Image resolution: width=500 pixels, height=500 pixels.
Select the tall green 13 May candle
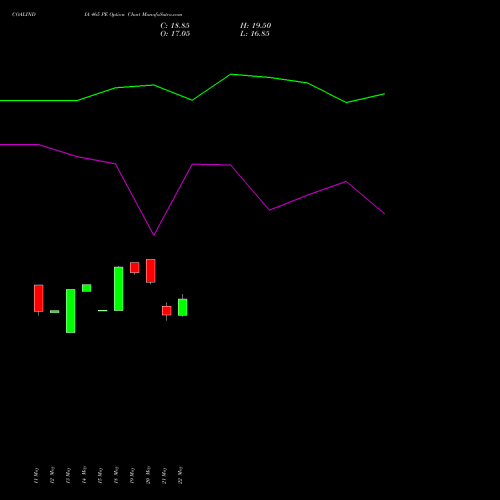71,311
